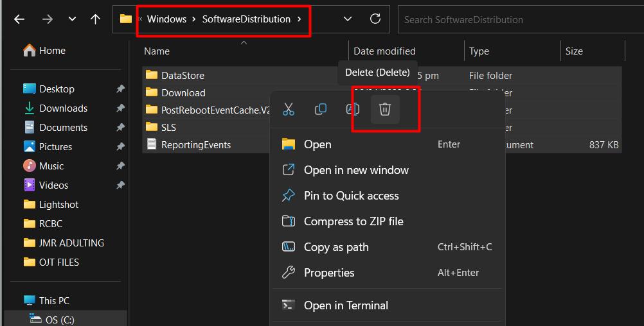Image resolution: width=644 pixels, height=326 pixels.
Task: Click Cut scissors icon in context menu
Action: point(289,109)
